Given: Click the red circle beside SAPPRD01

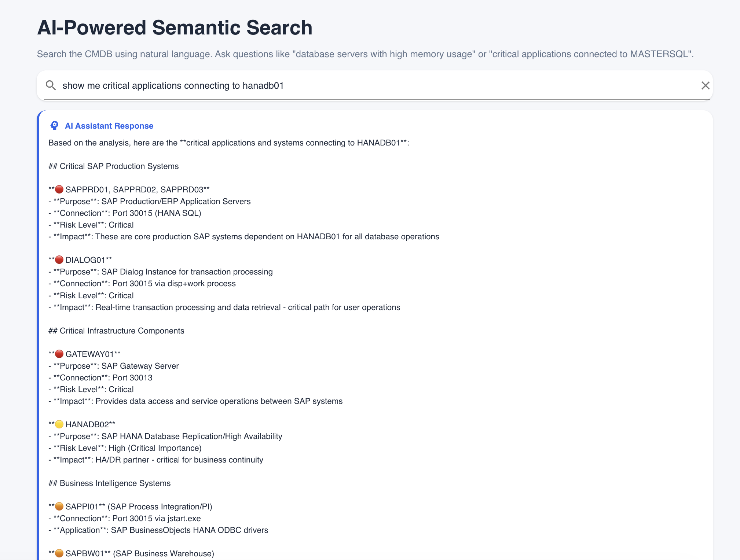Looking at the screenshot, I should (59, 189).
